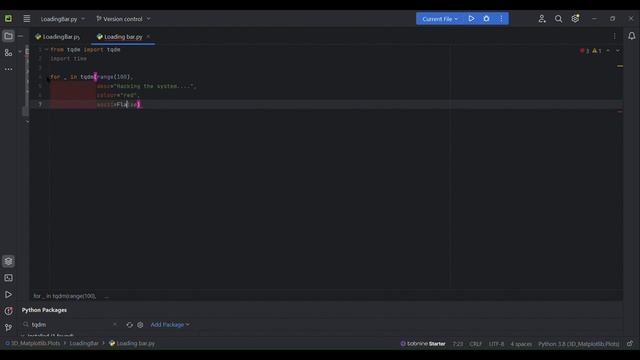This screenshot has height=360, width=640.
Task: Click the 'from tqdm import tqdm' line
Action: (x=85, y=50)
